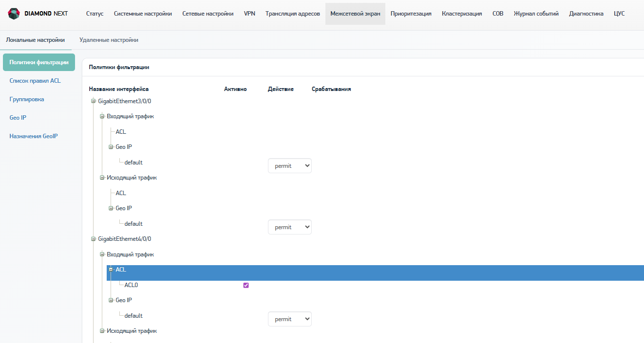This screenshot has height=343, width=644.
Task: Select the Межсетевой экран menu item
Action: (x=355, y=14)
